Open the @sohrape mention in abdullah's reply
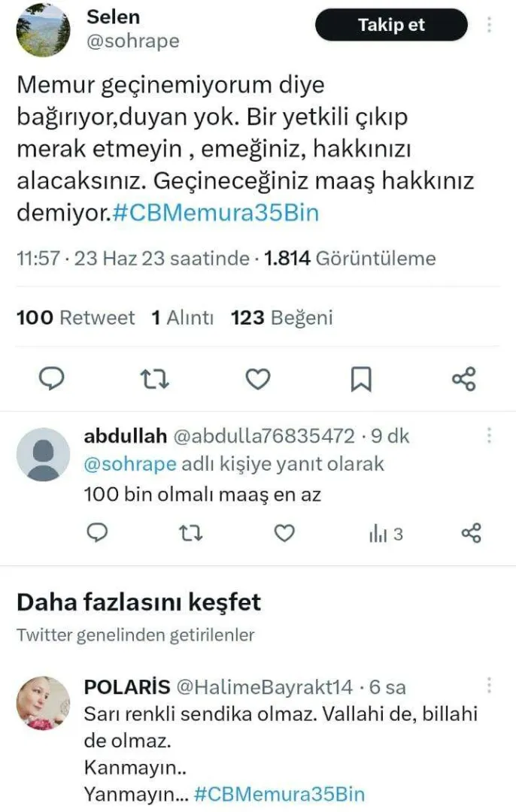Screen dimensions: 516x812 point(129,464)
